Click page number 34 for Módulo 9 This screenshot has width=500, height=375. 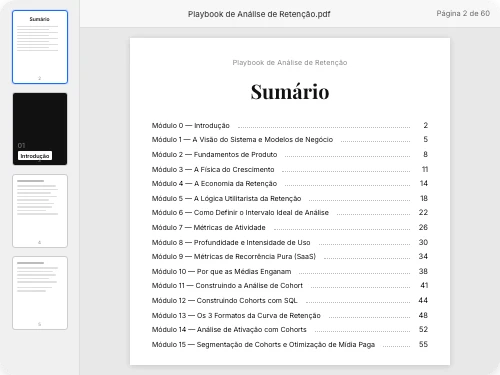pos(423,256)
